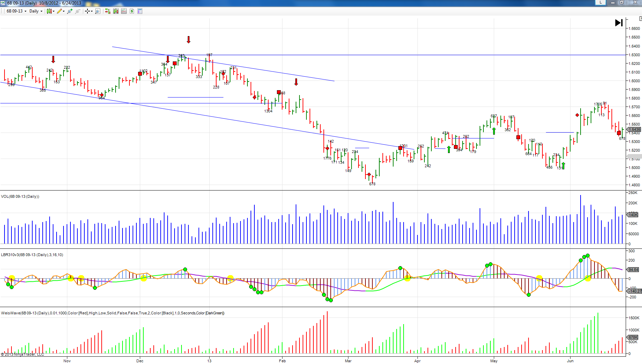Open the Strategies dollar-sign icon

(132, 11)
